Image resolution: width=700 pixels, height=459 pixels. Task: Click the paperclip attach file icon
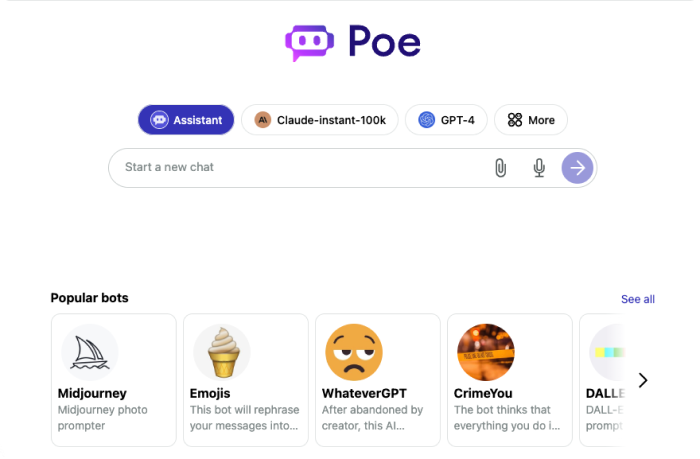[500, 168]
